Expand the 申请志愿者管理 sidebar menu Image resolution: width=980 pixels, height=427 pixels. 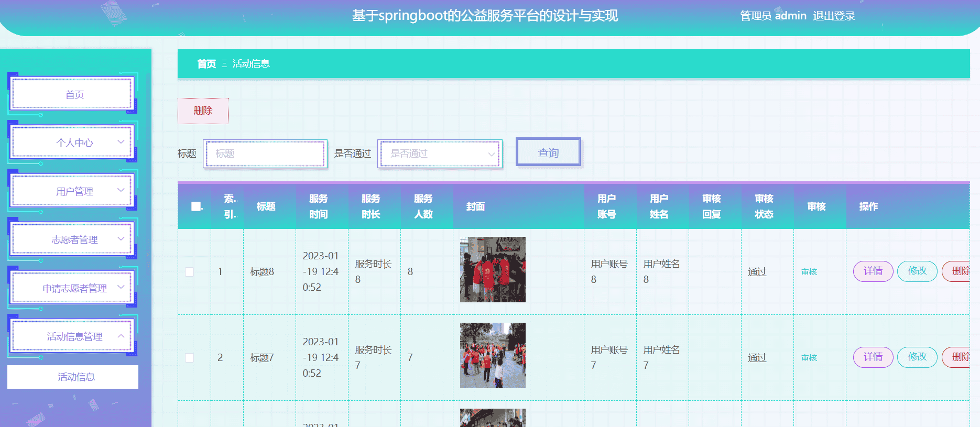coord(72,288)
